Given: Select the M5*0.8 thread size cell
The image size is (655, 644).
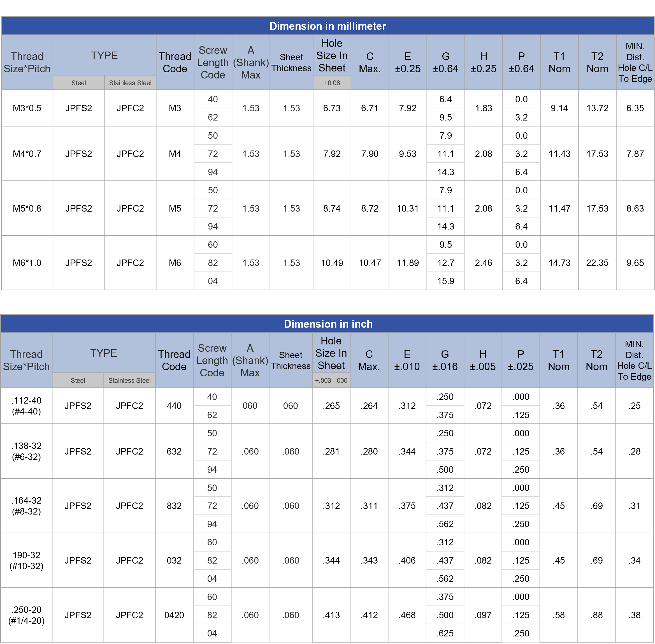Looking at the screenshot, I should 27,208.
